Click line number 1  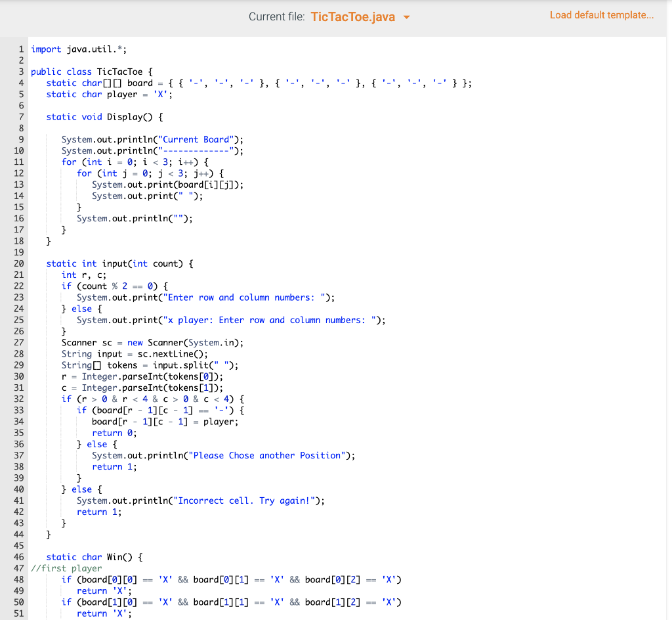click(x=20, y=49)
